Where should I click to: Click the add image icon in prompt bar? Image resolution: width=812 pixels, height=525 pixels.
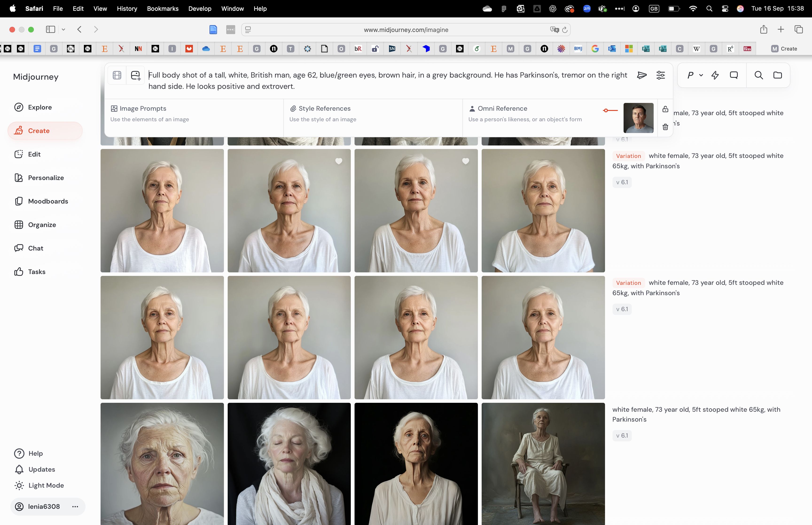tap(136, 75)
